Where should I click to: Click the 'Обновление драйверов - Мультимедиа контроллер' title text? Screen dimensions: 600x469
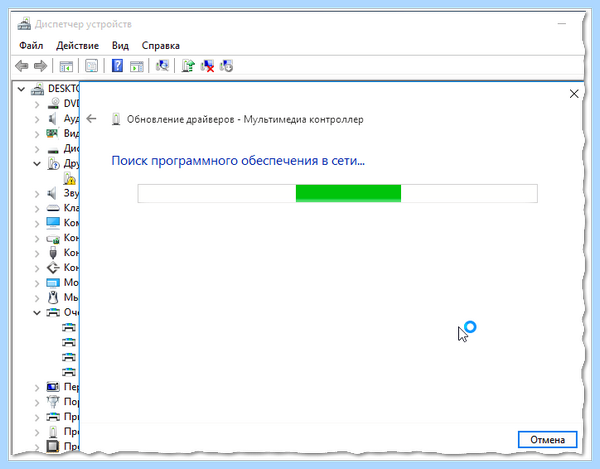245,119
